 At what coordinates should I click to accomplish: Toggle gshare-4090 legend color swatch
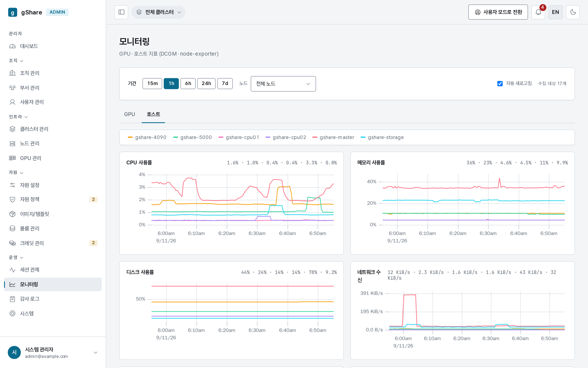click(130, 137)
